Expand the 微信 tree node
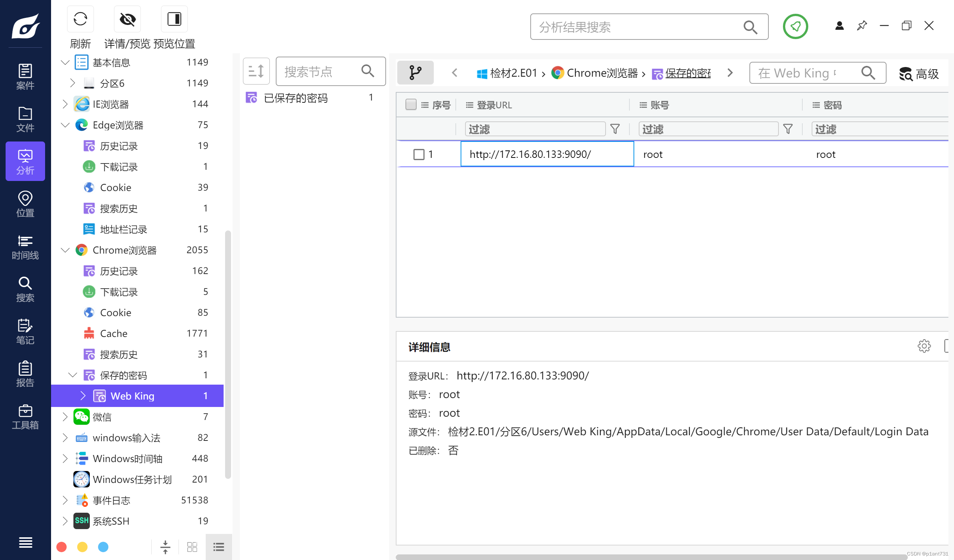This screenshot has height=560, width=954. [x=66, y=417]
